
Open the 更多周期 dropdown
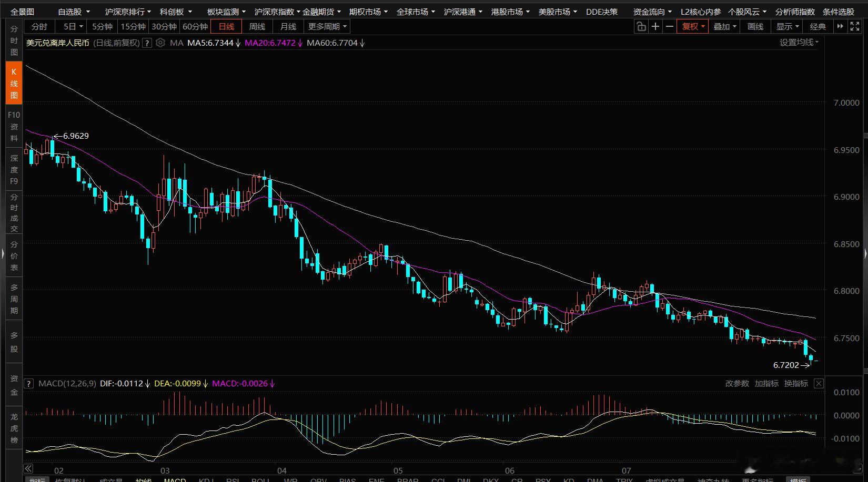[x=328, y=26]
